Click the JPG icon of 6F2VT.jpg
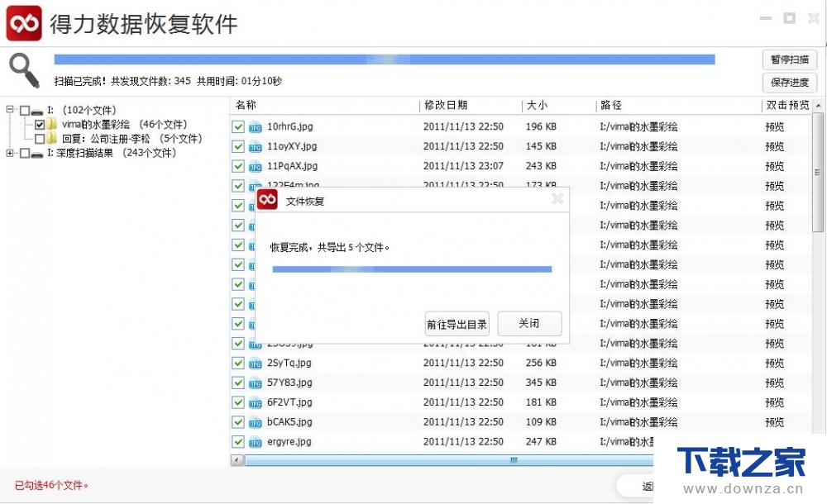Screen dimensions: 827x504 (x=256, y=402)
